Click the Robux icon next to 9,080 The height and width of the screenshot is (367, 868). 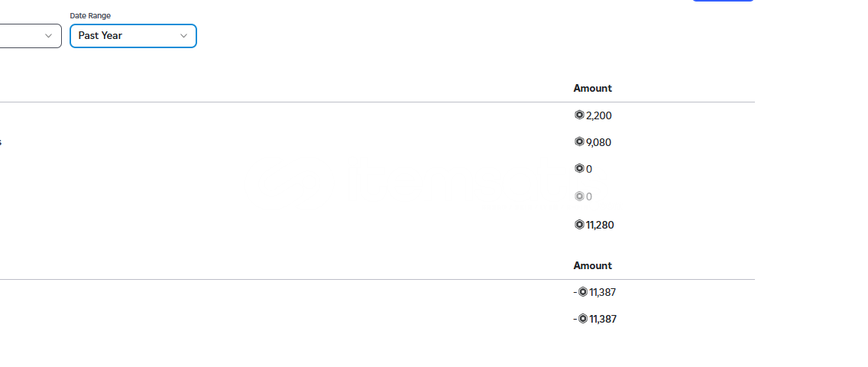pyautogui.click(x=579, y=141)
